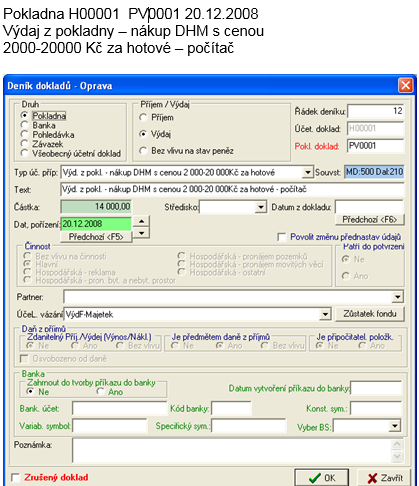The image size is (419, 486).
Task: Click the Datum z dokladu field
Action: tap(369, 207)
